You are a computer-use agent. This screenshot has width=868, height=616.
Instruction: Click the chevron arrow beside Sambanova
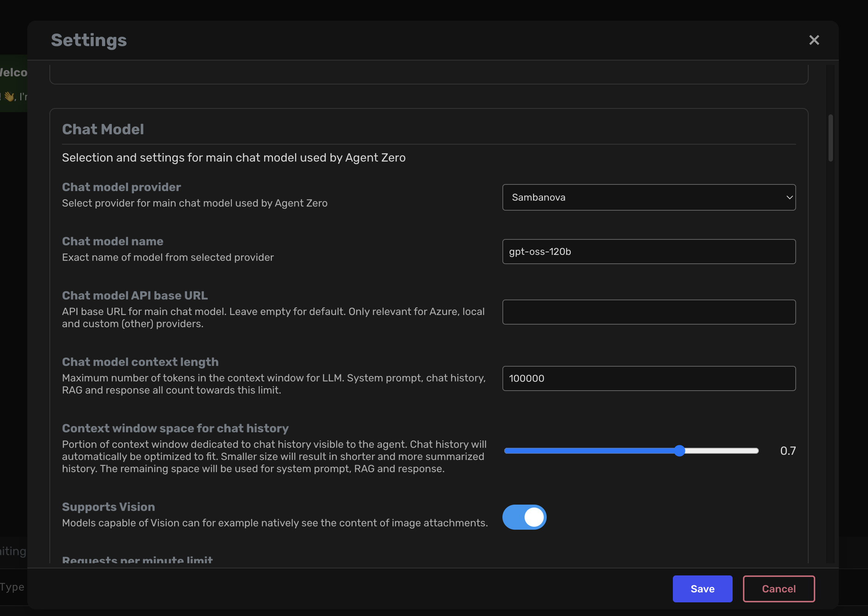coord(789,198)
